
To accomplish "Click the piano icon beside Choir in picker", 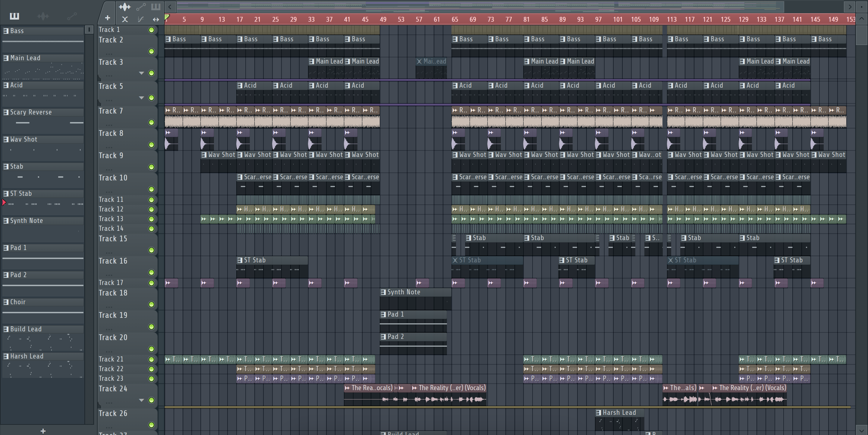I will click(6, 302).
